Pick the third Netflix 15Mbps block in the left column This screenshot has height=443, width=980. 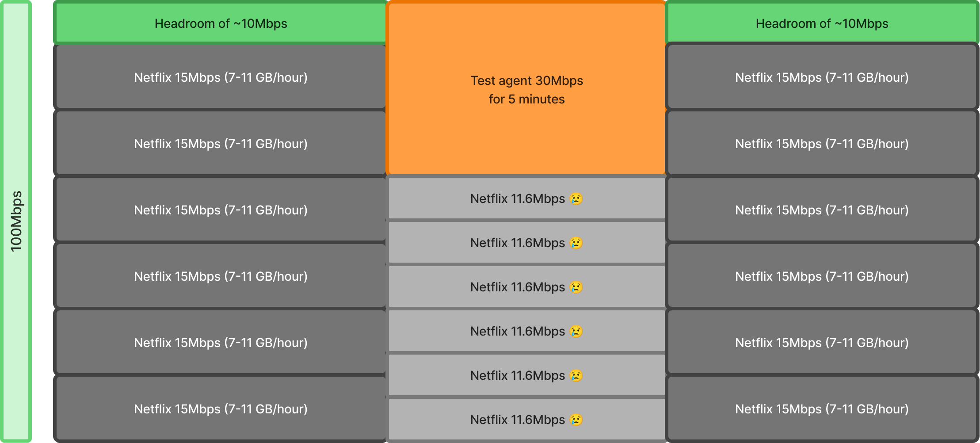(x=220, y=210)
